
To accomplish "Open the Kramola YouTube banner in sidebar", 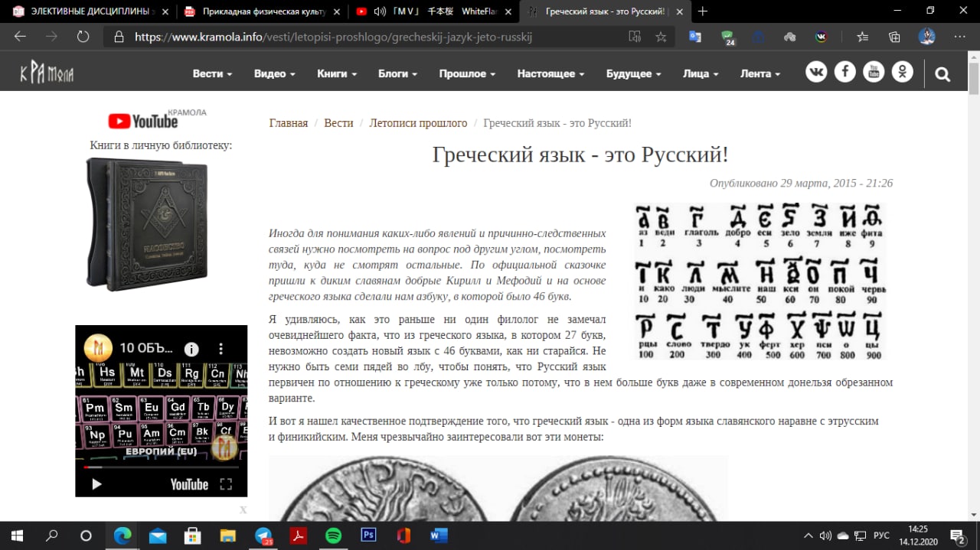I will 158,119.
